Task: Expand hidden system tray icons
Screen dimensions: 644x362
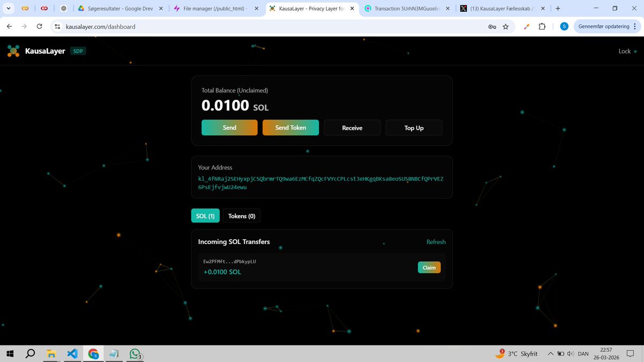Action: (x=551, y=354)
